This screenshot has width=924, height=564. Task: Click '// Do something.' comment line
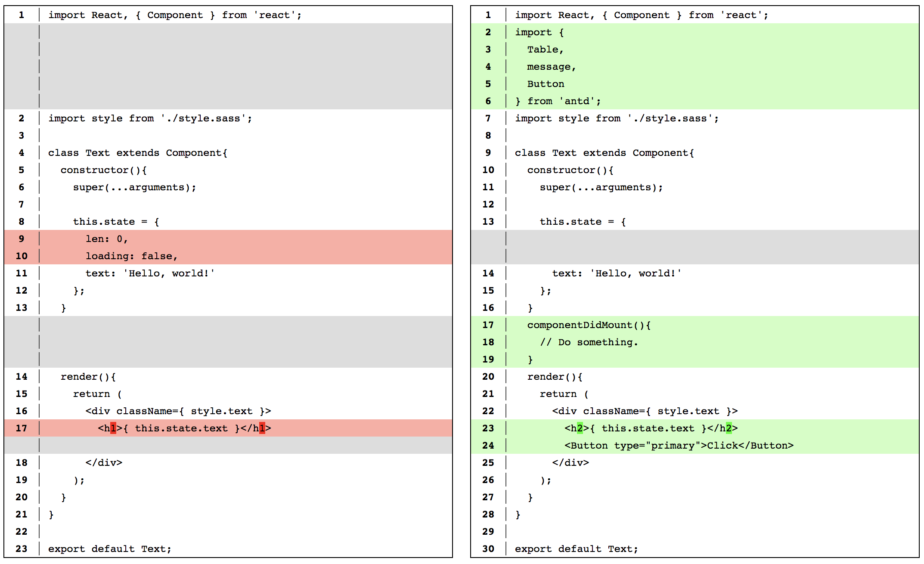589,342
